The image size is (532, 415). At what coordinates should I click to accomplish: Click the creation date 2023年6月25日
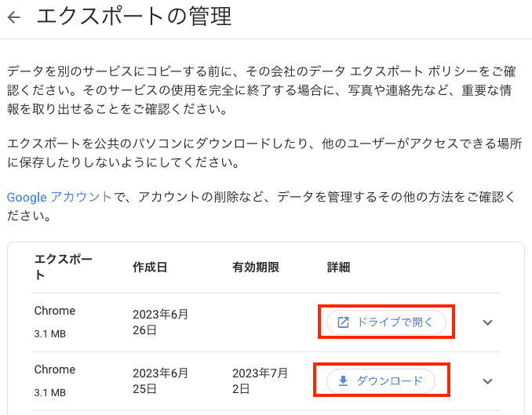coord(160,380)
